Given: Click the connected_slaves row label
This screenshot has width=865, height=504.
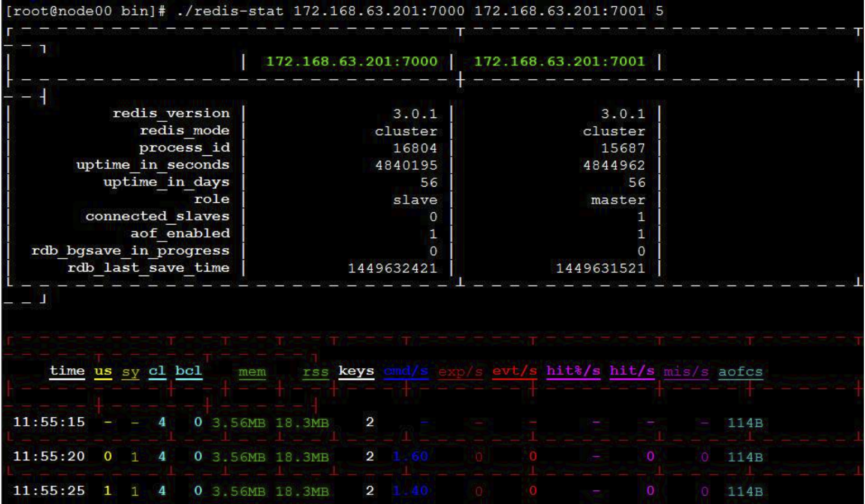Looking at the screenshot, I should click(158, 216).
